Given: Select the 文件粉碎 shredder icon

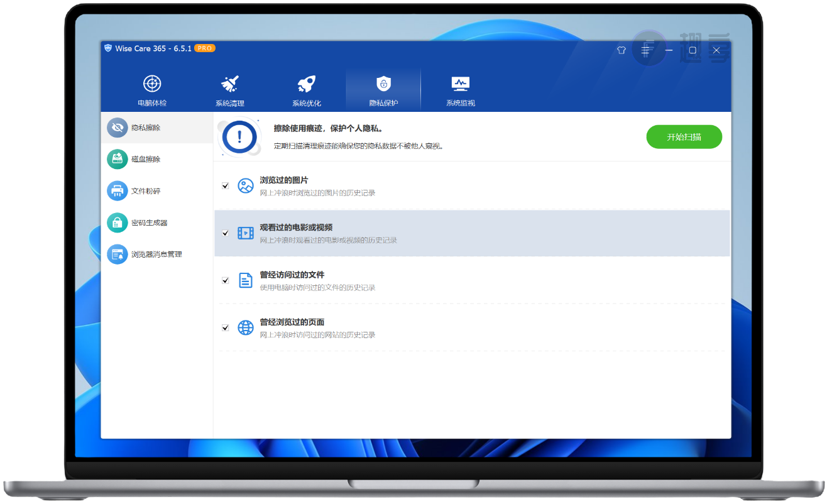Looking at the screenshot, I should pos(117,190).
